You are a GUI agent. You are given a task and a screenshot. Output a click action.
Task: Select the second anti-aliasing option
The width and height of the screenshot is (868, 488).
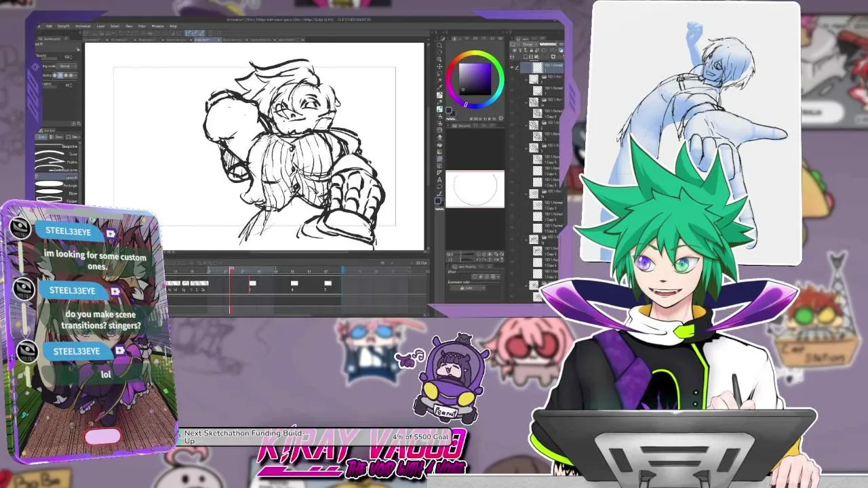tap(60, 75)
